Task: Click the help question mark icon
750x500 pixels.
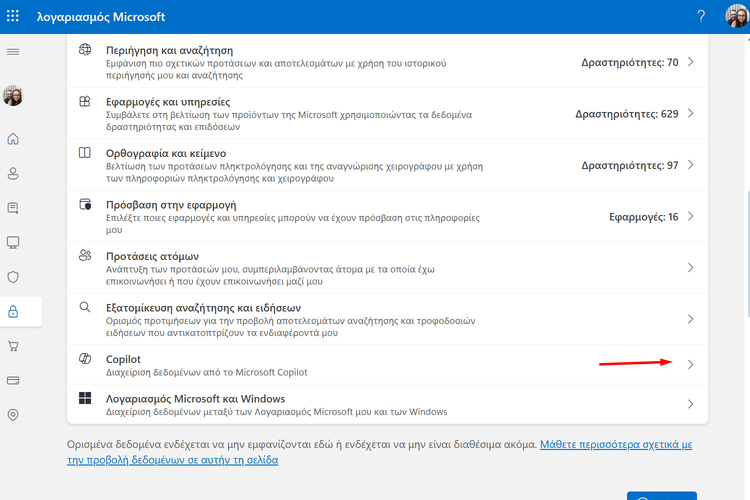Action: pyautogui.click(x=701, y=17)
